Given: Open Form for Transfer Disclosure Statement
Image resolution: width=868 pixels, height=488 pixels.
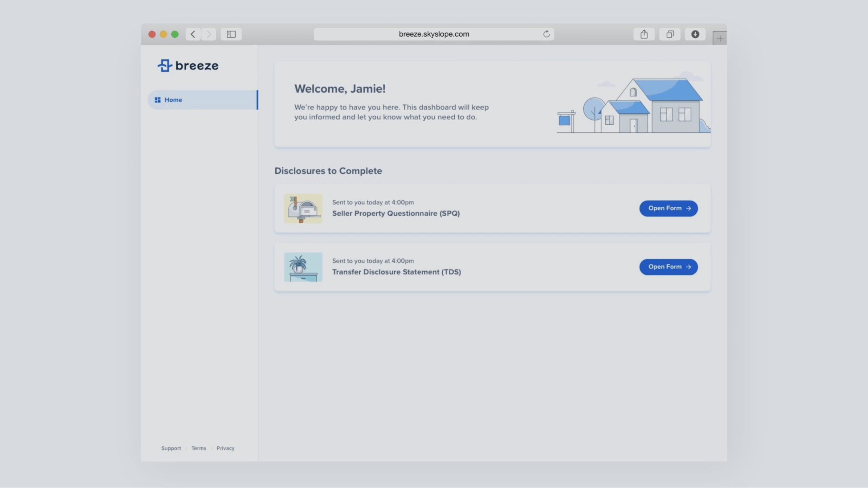Looking at the screenshot, I should [x=668, y=267].
